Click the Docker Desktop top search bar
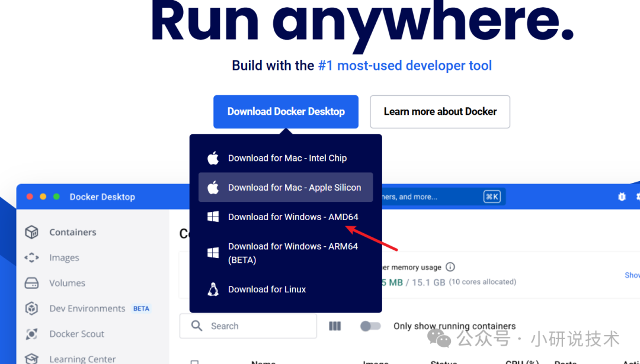Screen dimensions: 640x364 pyautogui.click(x=444, y=197)
